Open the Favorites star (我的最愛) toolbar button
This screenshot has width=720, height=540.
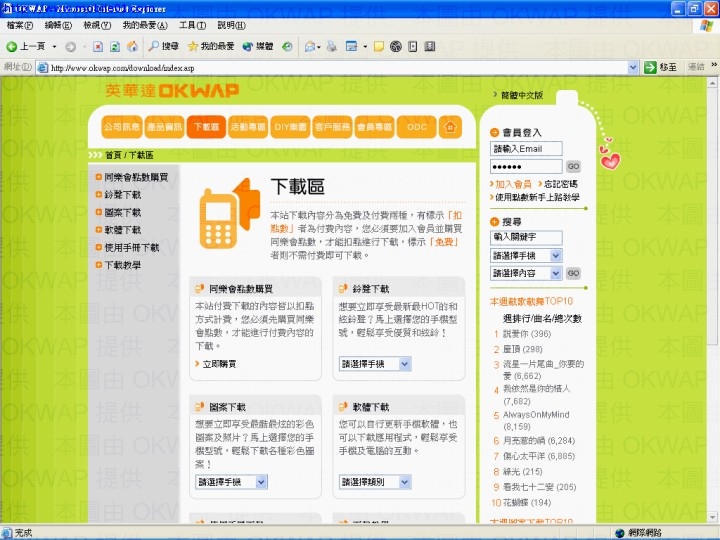coord(211,46)
